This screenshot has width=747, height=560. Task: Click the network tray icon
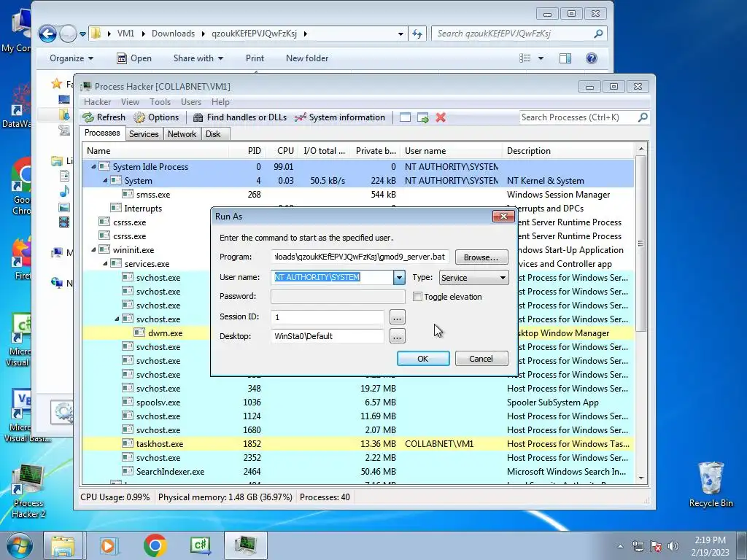tap(638, 546)
